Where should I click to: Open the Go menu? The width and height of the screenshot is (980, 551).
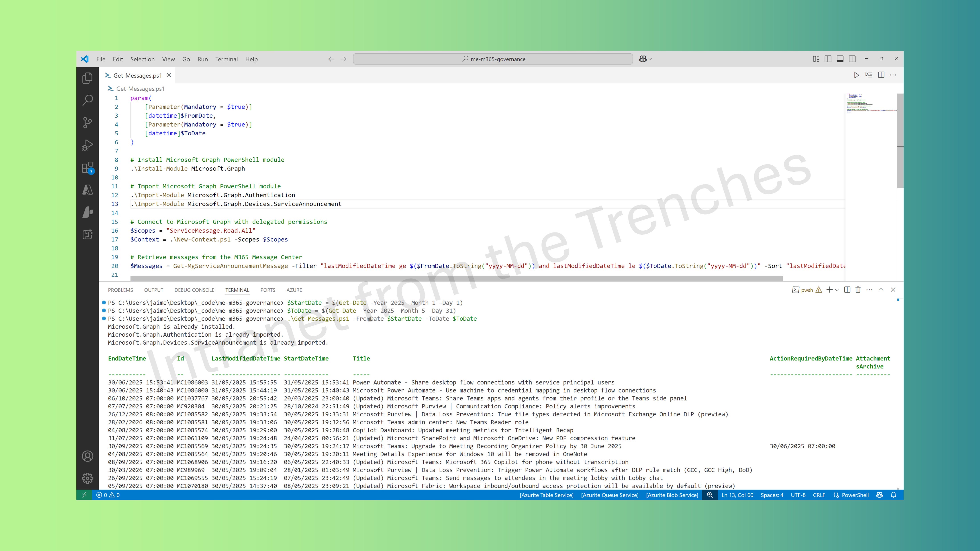point(186,59)
